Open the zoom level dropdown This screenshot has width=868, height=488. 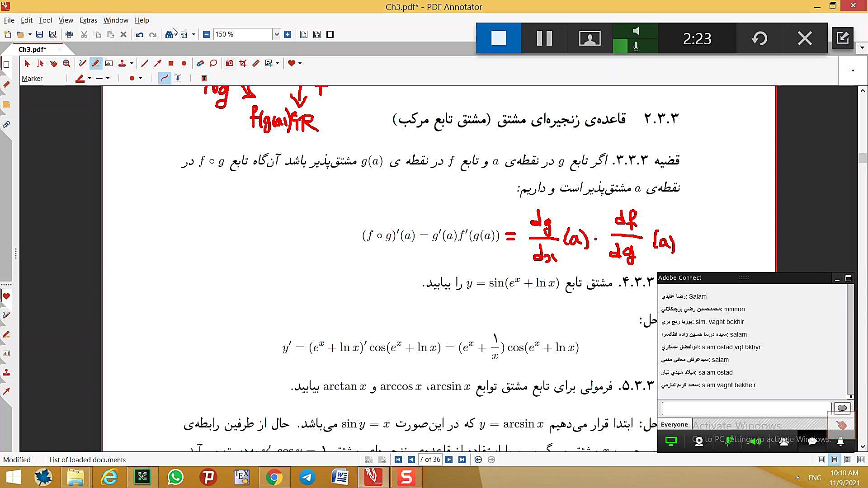click(x=276, y=34)
